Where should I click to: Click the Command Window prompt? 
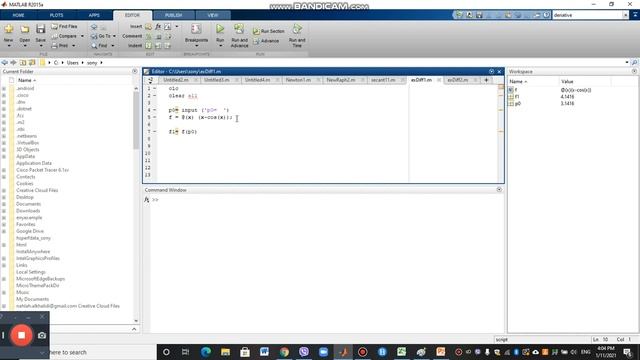coord(156,200)
